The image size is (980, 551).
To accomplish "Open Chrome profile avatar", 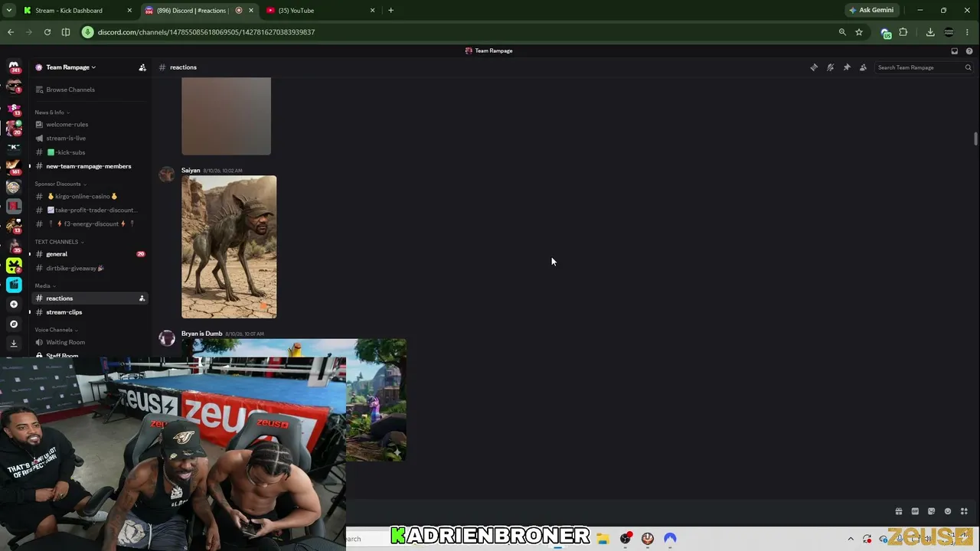I will (x=949, y=32).
